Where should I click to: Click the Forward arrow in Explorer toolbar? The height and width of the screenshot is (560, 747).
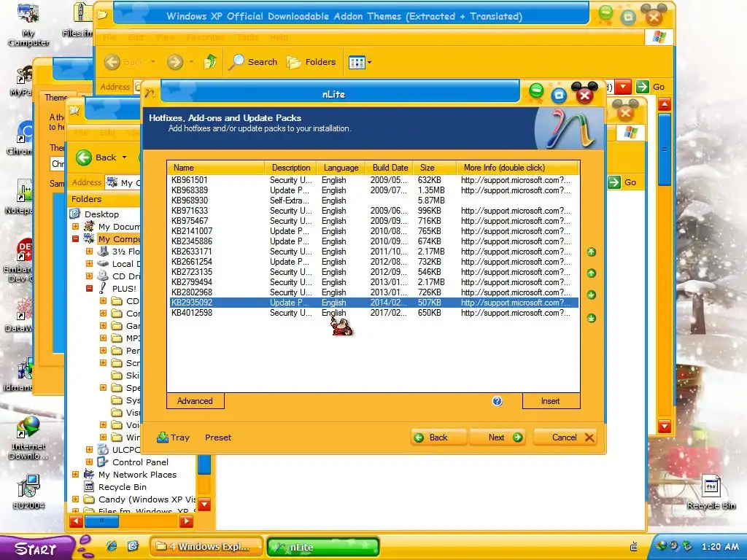coord(175,62)
